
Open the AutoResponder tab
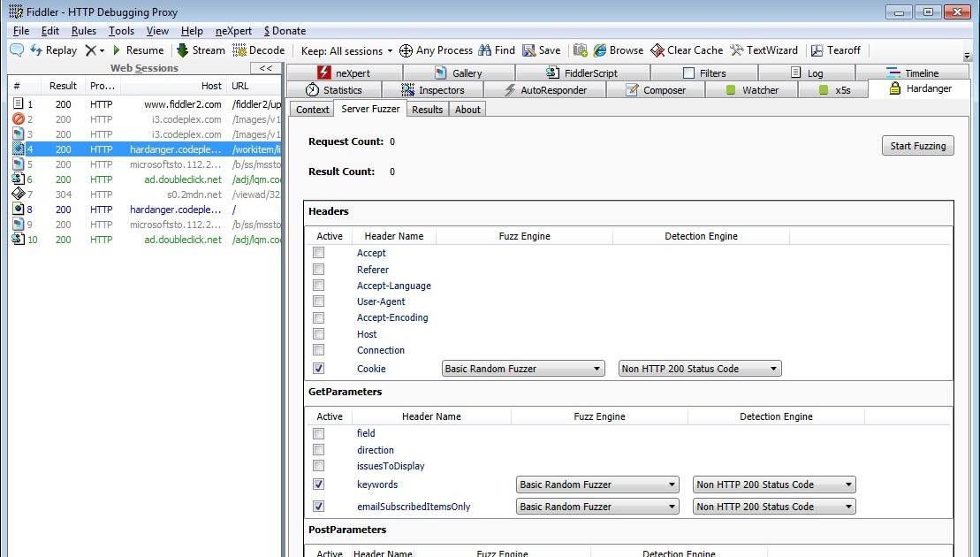(x=545, y=89)
